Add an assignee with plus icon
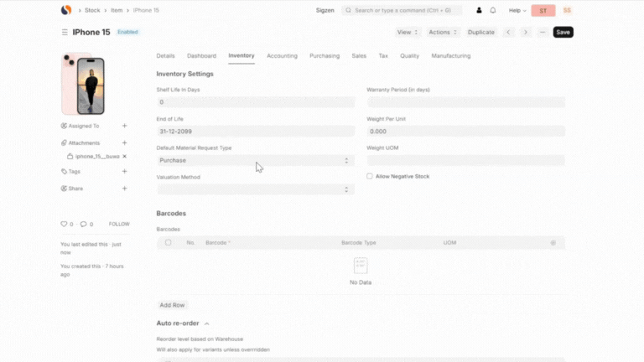This screenshot has width=644, height=362. click(x=124, y=126)
